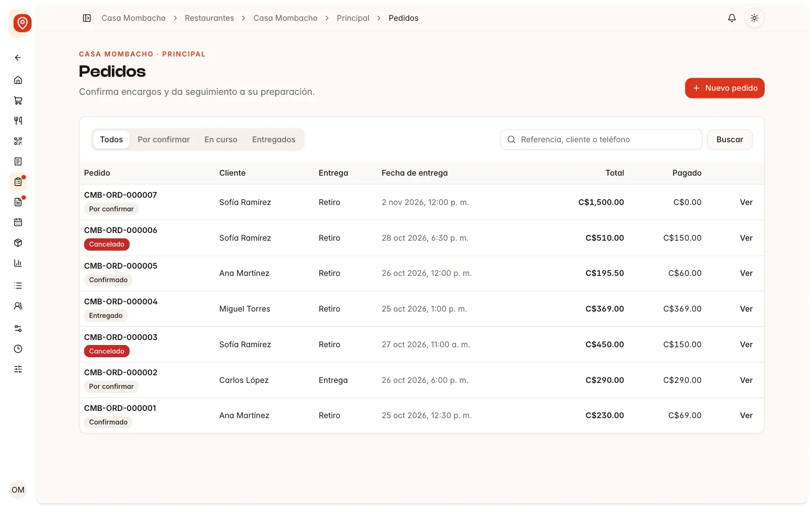
Task: Focus the reference, client or phone search field
Action: click(x=601, y=140)
